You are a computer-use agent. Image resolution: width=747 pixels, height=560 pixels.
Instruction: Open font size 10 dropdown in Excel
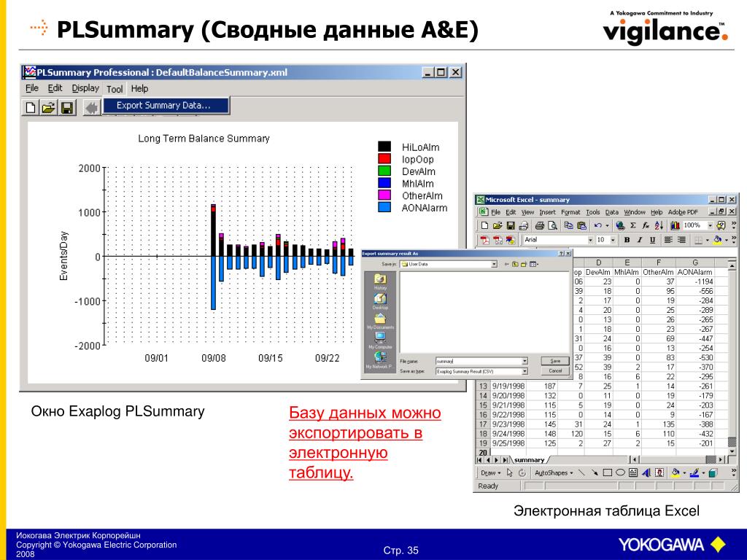tap(613, 240)
